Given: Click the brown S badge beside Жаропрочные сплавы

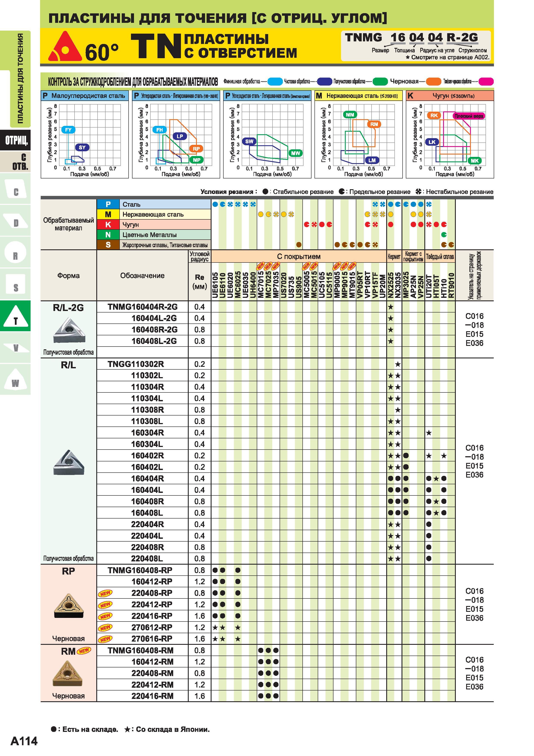Looking at the screenshot, I should click(108, 245).
